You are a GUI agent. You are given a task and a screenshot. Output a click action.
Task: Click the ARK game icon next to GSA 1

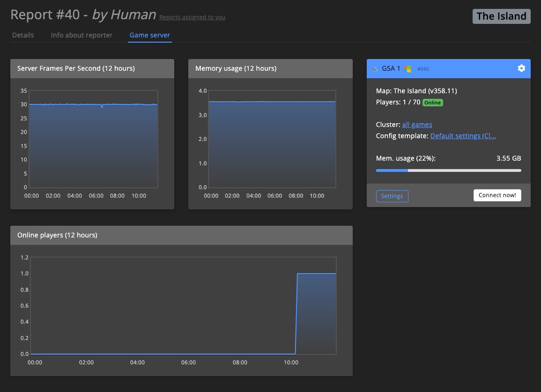[x=375, y=68]
